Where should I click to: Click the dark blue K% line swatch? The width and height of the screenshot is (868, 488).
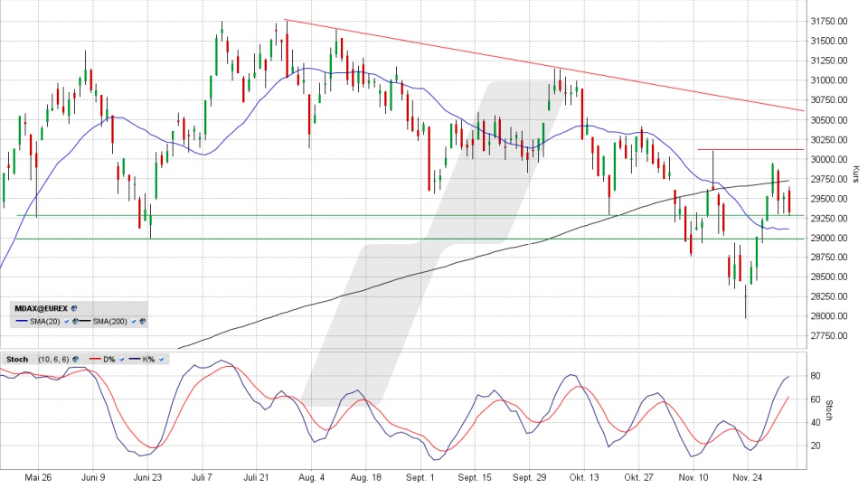(x=135, y=359)
